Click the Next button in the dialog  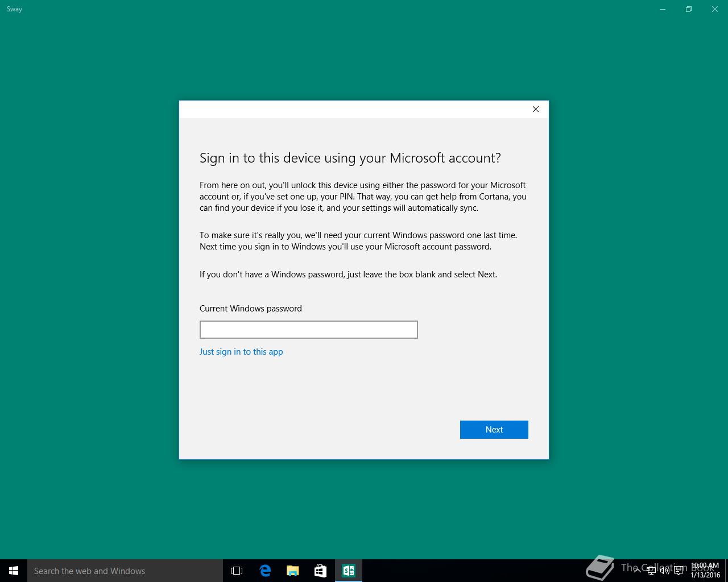click(x=494, y=430)
